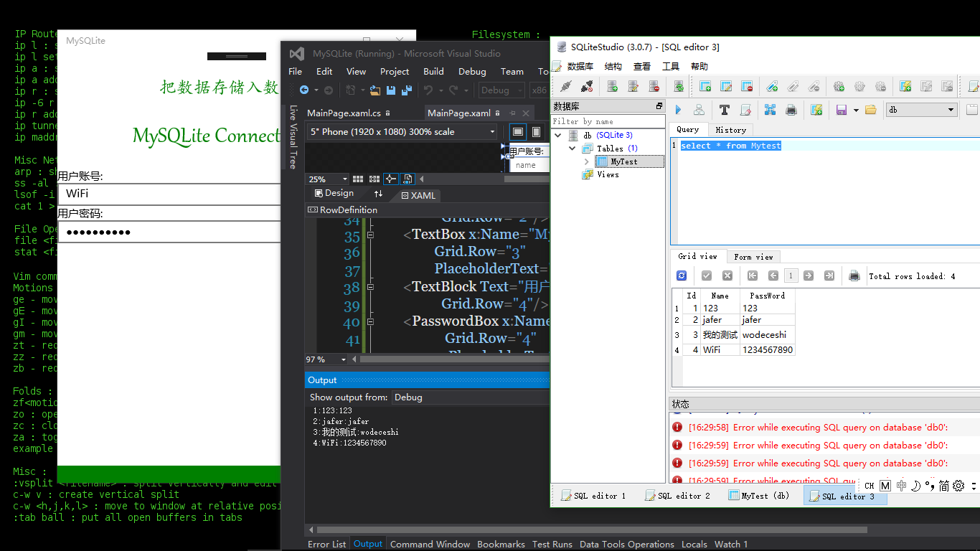Open SQL editor 1 window tab
Screen dimensions: 980x551
pyautogui.click(x=593, y=496)
